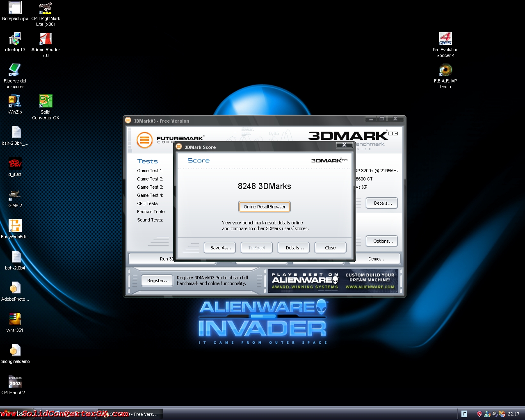
Task: Click the system tray clock showing 22.17
Action: (x=514, y=414)
